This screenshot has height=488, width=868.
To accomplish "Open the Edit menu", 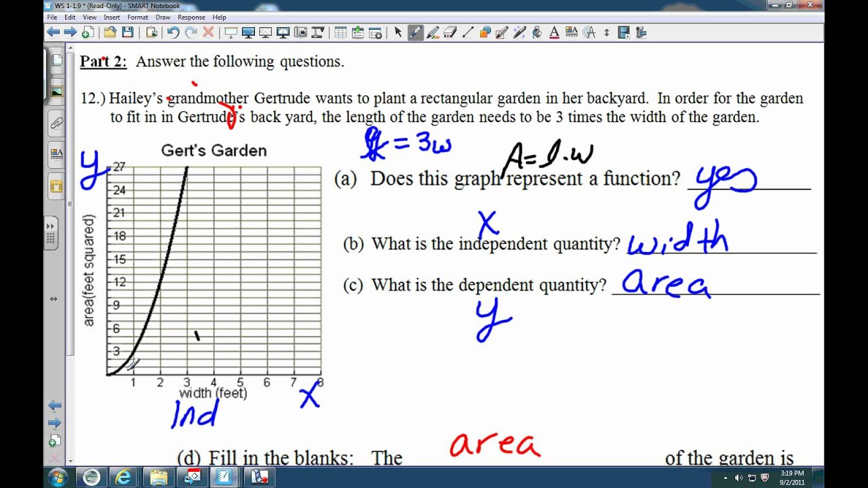I will click(x=70, y=17).
